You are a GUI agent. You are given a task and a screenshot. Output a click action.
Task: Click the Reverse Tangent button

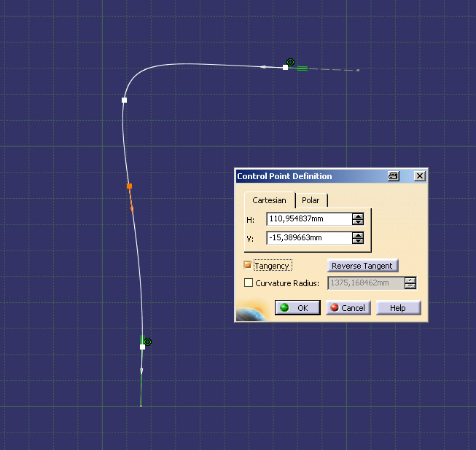pyautogui.click(x=362, y=266)
